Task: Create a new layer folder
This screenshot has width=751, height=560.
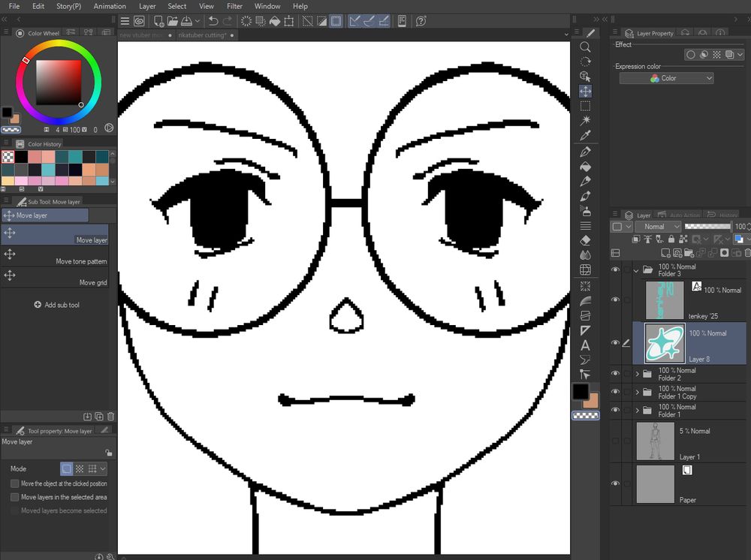Action: coord(689,253)
